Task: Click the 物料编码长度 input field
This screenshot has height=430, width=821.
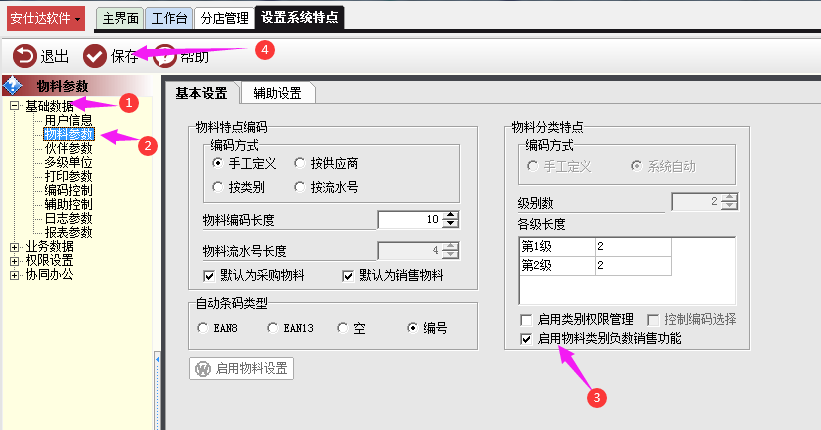Action: pyautogui.click(x=409, y=219)
